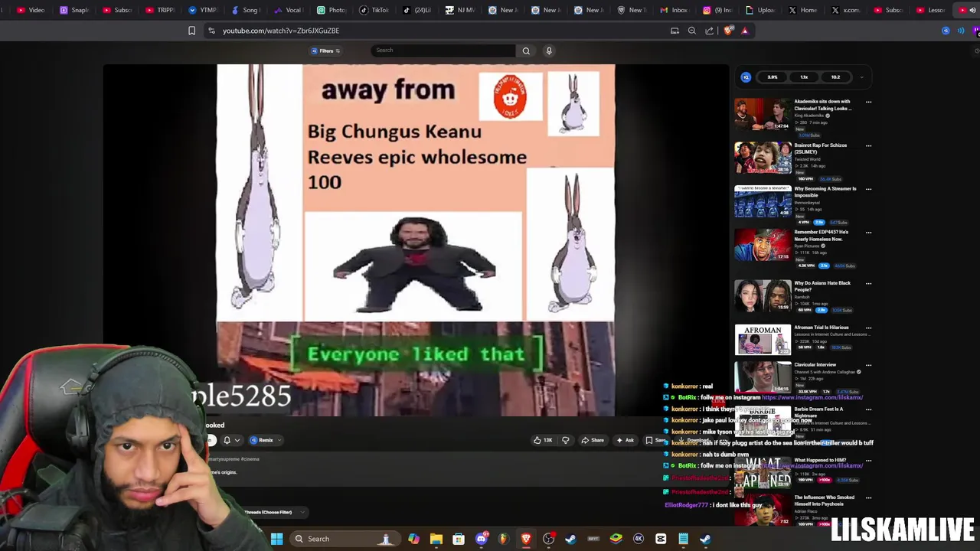
Task: Open File Explorer from the taskbar
Action: pyautogui.click(x=436, y=539)
